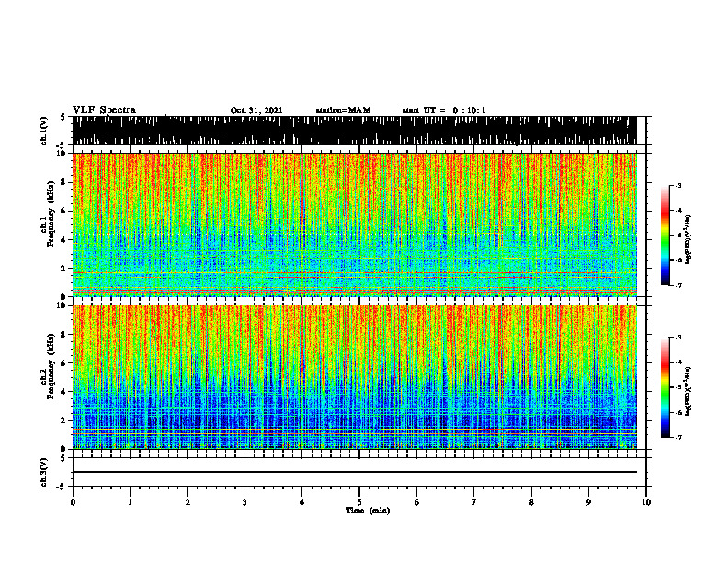Click the "-5" tick on ch.3(V) axis
This screenshot has height=563, width=728.
click(63, 487)
